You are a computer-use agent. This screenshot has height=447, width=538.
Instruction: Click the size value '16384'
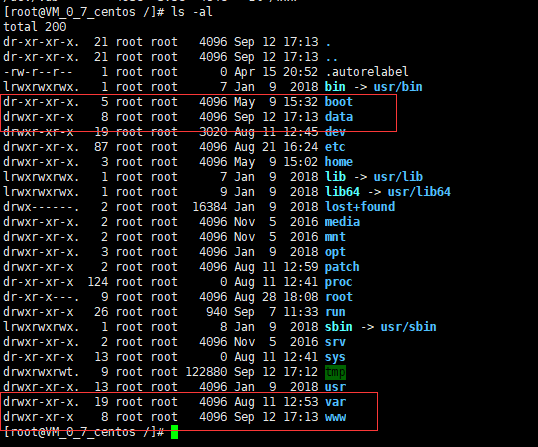210,207
